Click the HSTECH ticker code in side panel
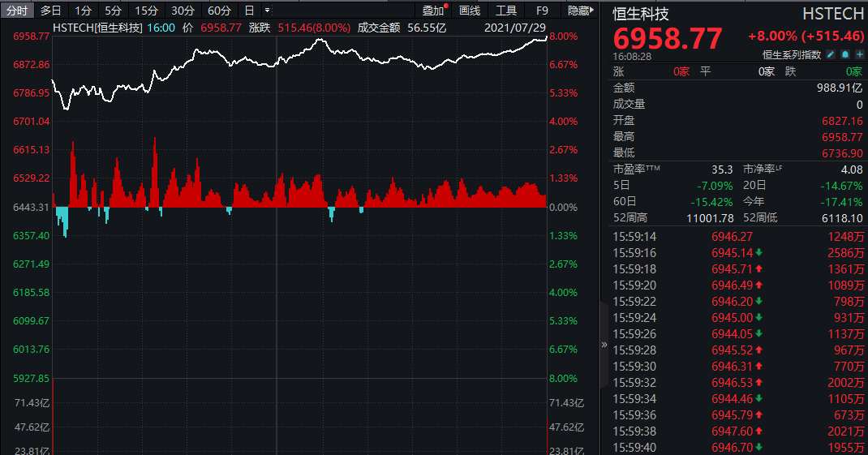868x455 pixels. point(832,14)
